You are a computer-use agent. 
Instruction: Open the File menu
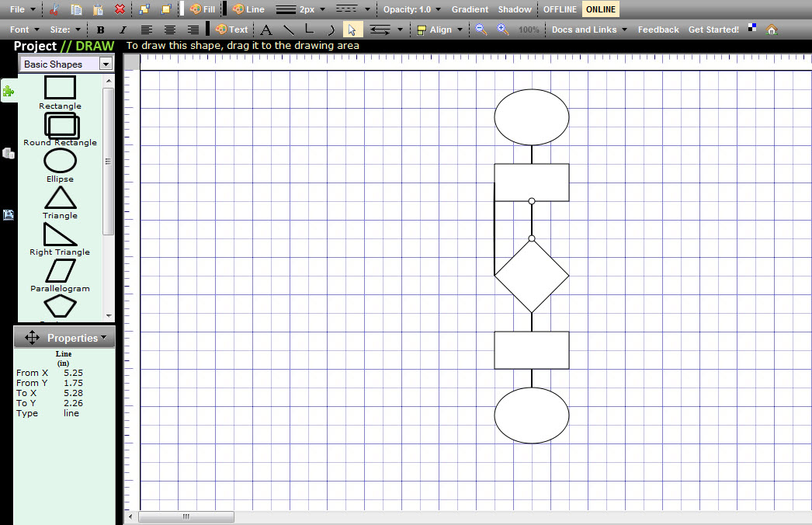(23, 9)
